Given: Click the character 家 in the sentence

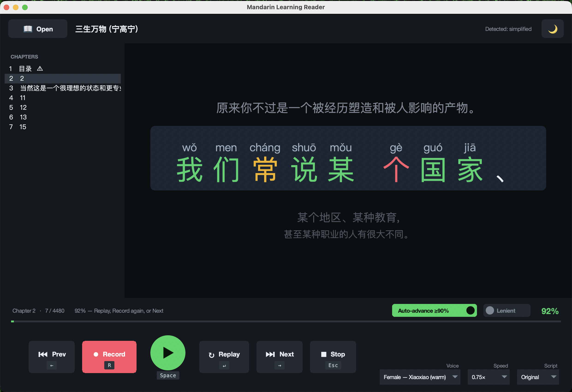Looking at the screenshot, I should pyautogui.click(x=470, y=170).
